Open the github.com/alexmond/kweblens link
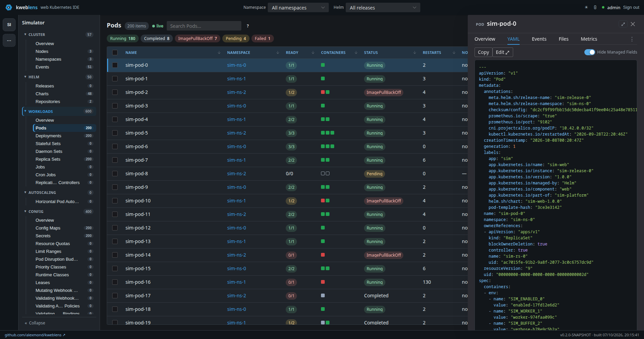The width and height of the screenshot is (644, 339). click(x=35, y=335)
